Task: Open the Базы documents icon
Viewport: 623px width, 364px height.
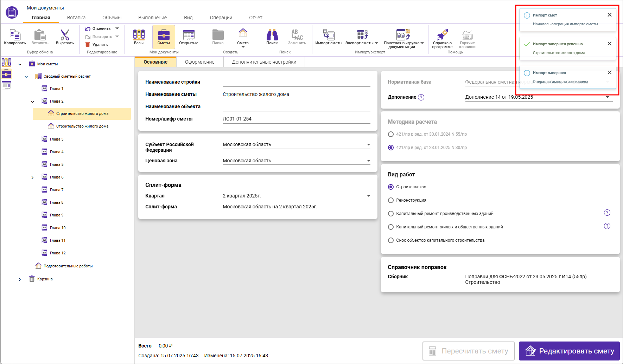Action: (x=139, y=34)
